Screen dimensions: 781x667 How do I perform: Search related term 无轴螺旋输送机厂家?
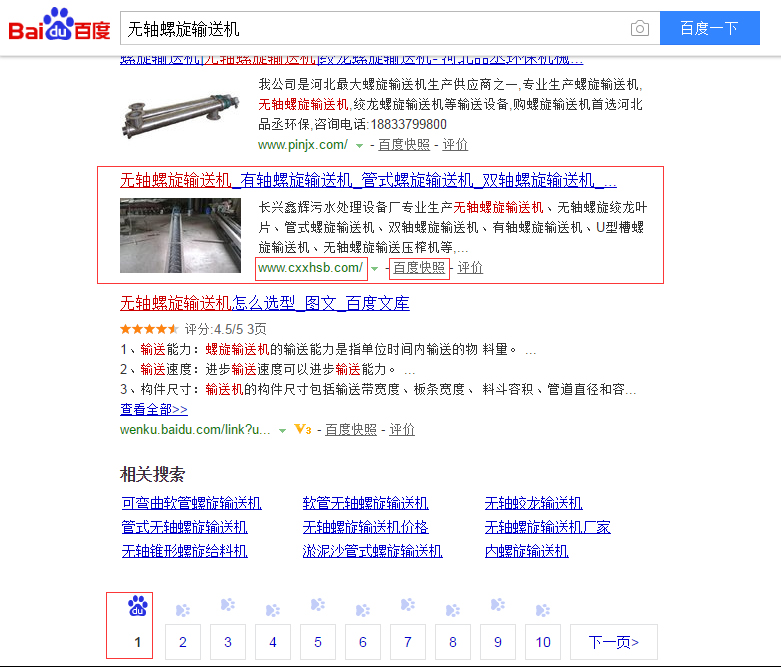(547, 527)
